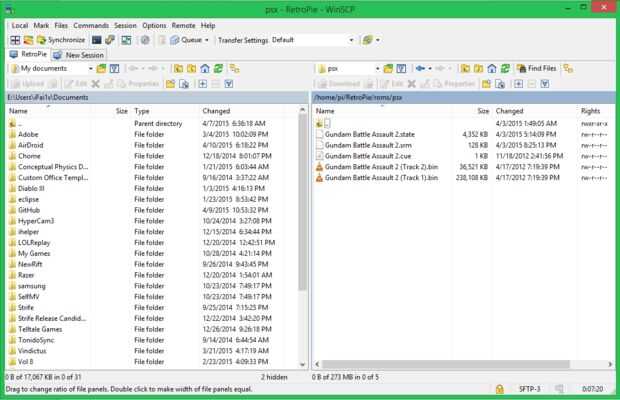Open the Commands menu

pos(91,25)
